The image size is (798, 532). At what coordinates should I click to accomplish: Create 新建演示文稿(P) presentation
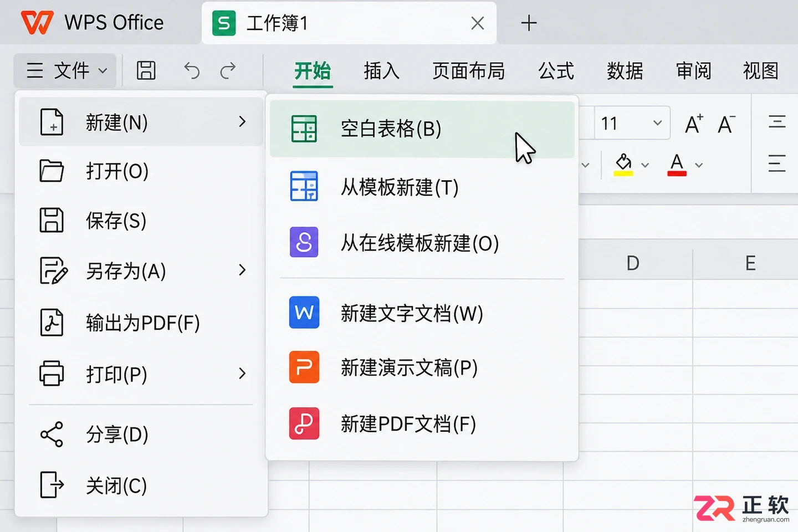point(422,367)
